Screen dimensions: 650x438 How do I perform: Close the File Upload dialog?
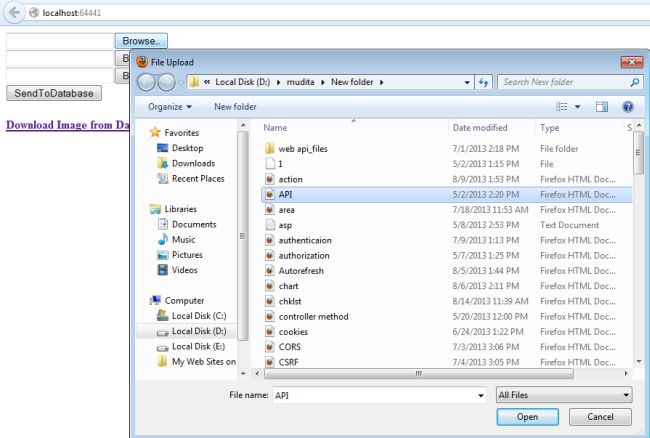(632, 62)
